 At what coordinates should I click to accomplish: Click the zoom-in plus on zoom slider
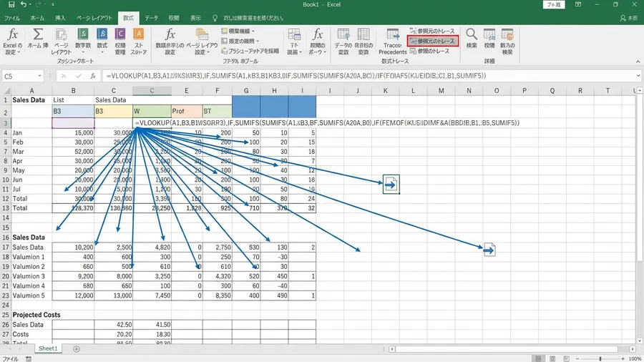coord(623,358)
